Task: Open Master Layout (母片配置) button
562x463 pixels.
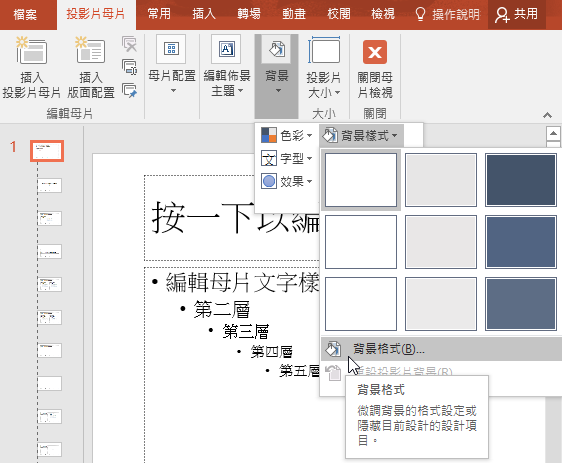Action: coord(172,65)
